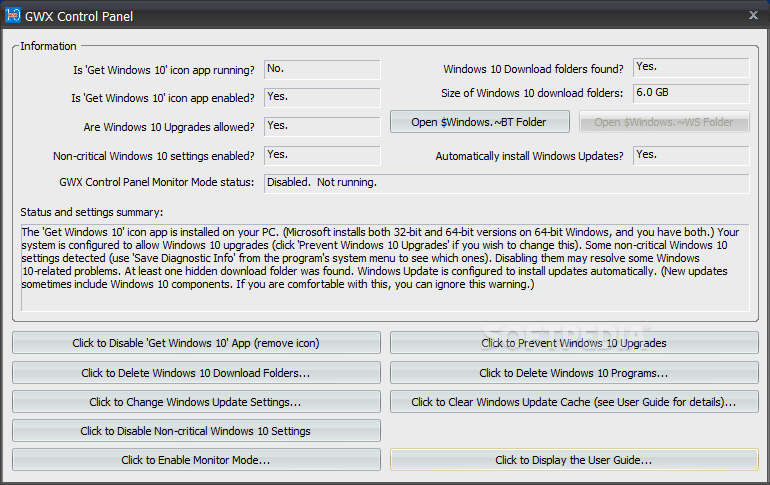The height and width of the screenshot is (485, 770).
Task: Click the 6.0 GB download folder size field
Action: (691, 93)
